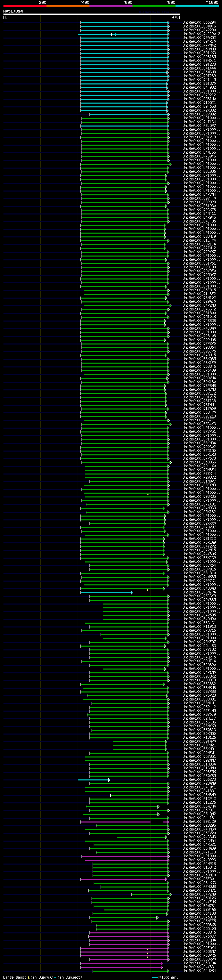
Task: Click the green ~80% legend segment
Action: click(154, 7)
